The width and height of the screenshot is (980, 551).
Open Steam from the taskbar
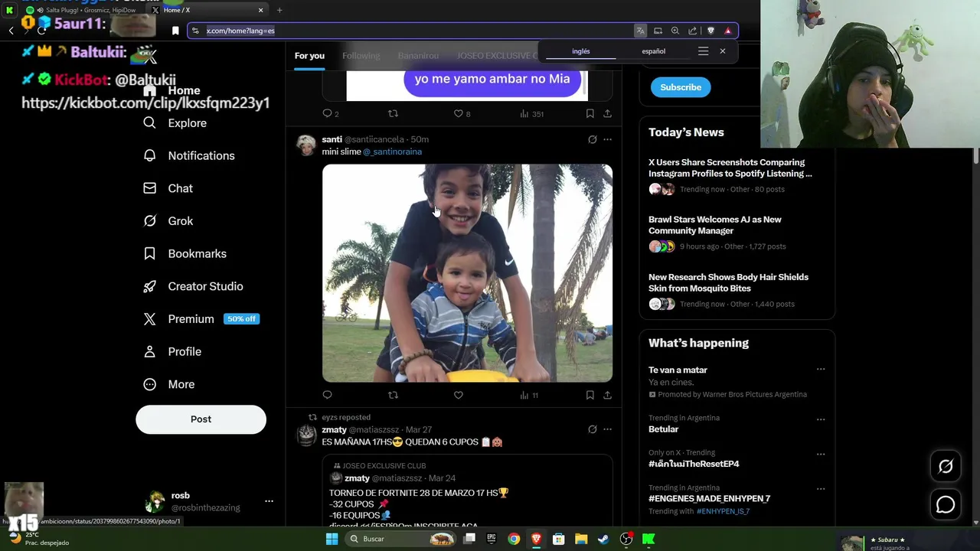coord(604,539)
